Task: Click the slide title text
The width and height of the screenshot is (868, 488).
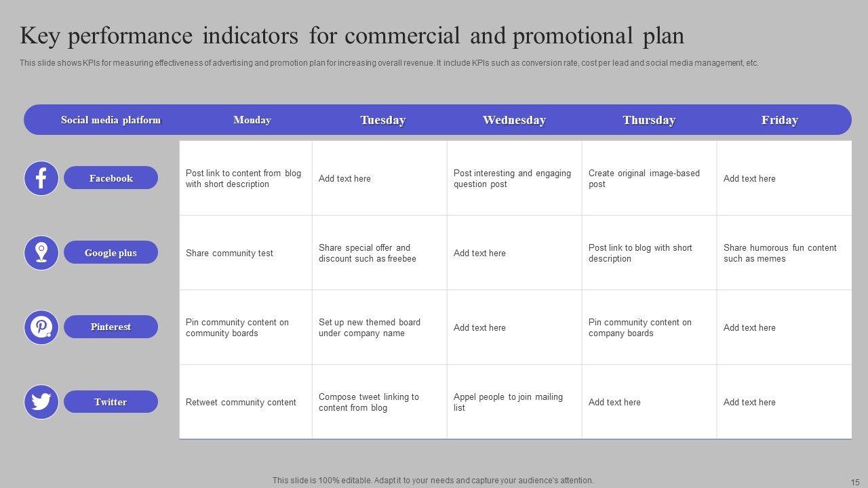Action: point(352,35)
